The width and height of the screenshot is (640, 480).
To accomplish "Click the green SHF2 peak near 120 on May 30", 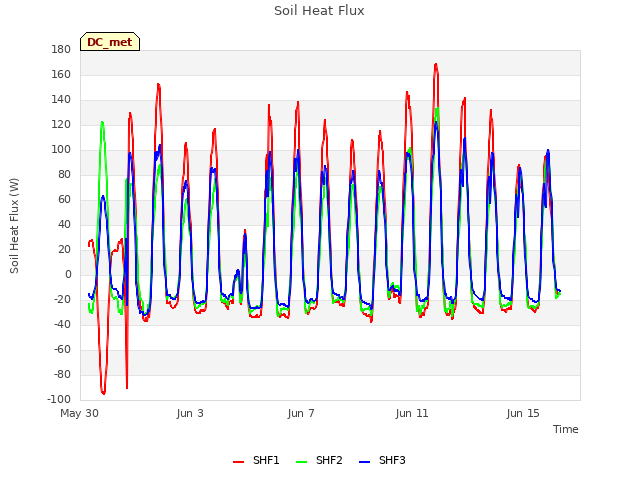I will (102, 122).
